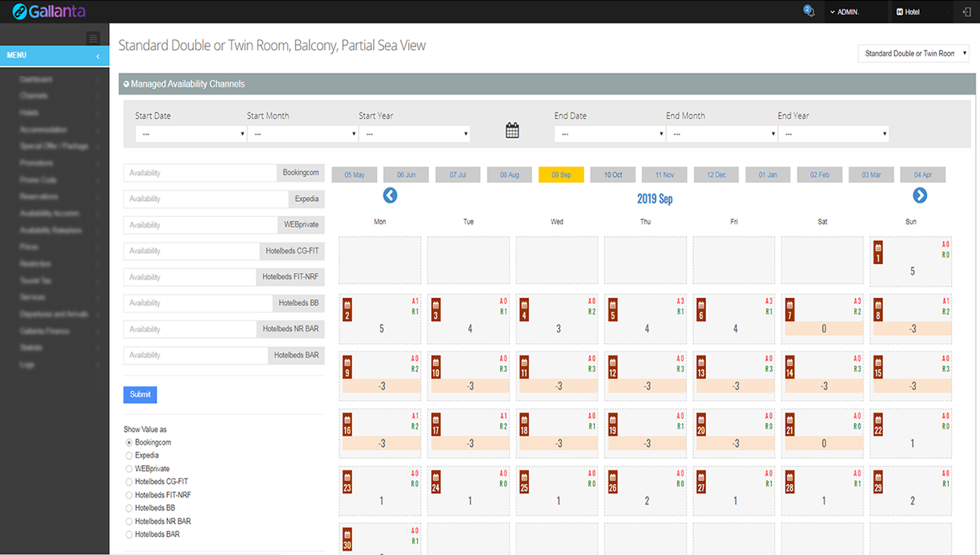Select Bookingcom under Show Value as
980x555 pixels.
click(x=129, y=442)
